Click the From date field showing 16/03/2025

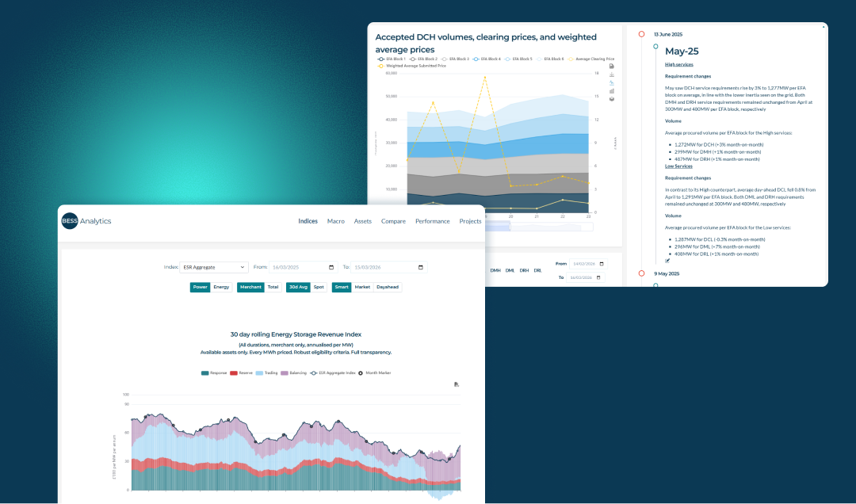pyautogui.click(x=303, y=267)
